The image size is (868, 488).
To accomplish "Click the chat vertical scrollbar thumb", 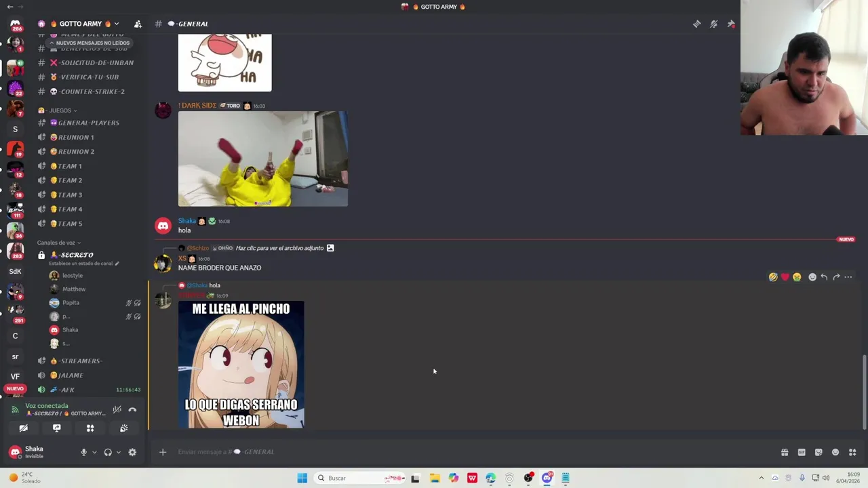I will (x=864, y=391).
